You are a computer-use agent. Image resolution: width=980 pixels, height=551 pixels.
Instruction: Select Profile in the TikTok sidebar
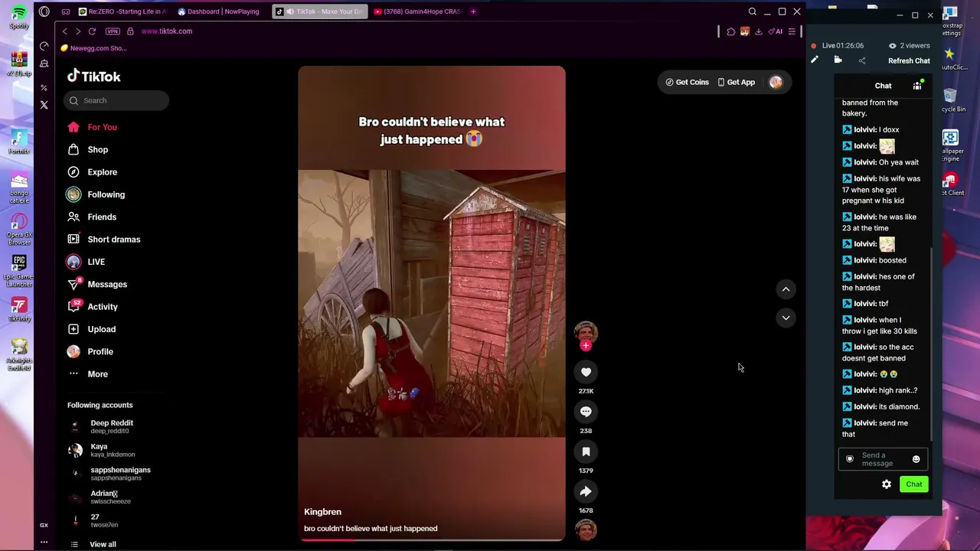pyautogui.click(x=90, y=351)
